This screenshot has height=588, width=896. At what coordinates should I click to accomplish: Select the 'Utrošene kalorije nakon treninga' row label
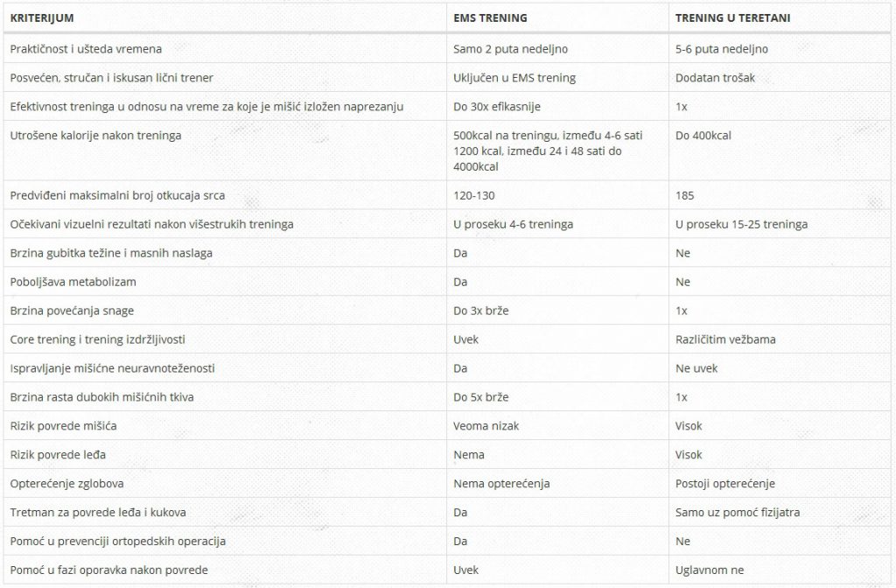[x=95, y=136]
